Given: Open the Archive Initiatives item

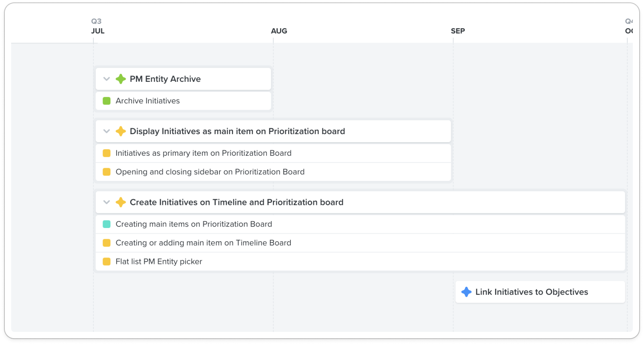Looking at the screenshot, I should 183,101.
